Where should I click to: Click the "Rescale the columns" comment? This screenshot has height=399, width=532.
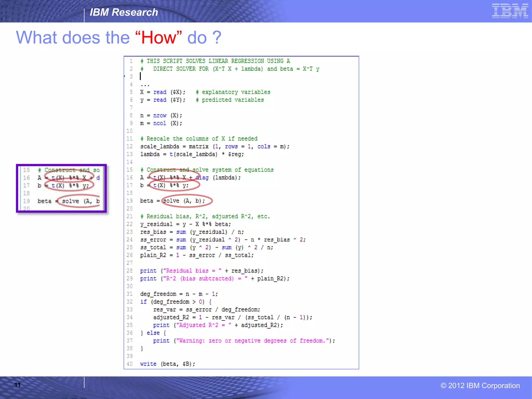tap(199, 139)
